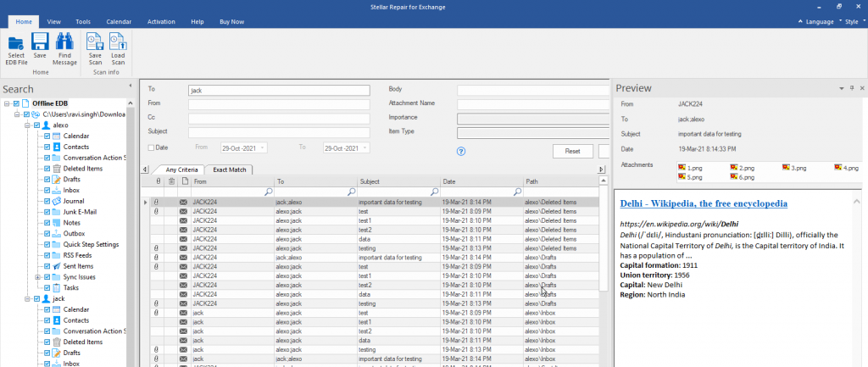Open the To date dropdown
The height and width of the screenshot is (367, 868).
click(365, 147)
